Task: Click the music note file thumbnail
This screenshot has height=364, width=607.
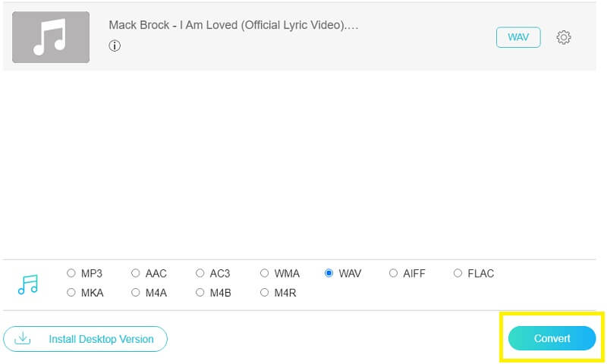Action: click(51, 37)
